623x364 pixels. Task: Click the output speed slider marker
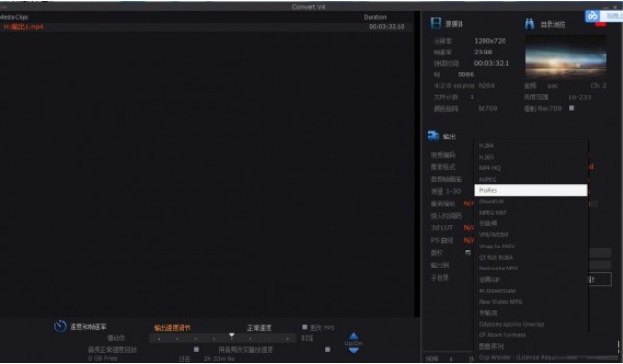(231, 336)
